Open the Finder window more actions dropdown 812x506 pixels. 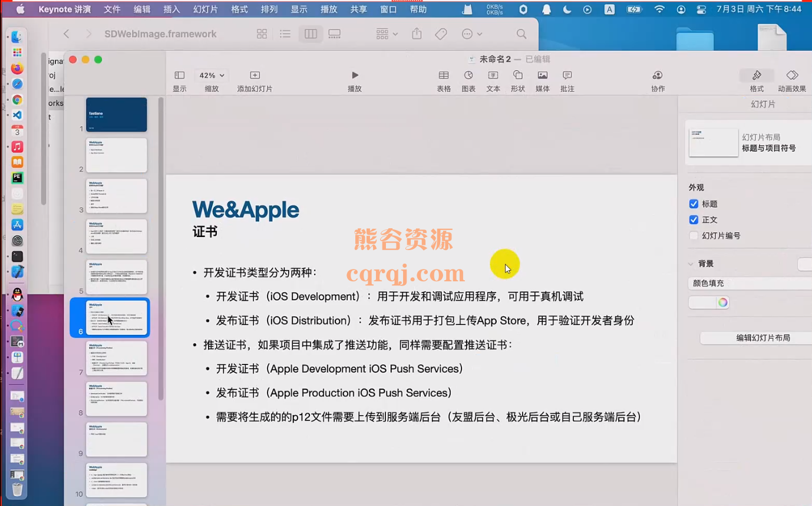472,34
